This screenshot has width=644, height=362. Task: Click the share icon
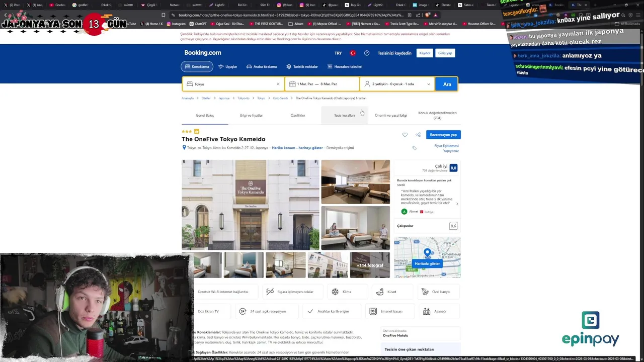(x=418, y=135)
